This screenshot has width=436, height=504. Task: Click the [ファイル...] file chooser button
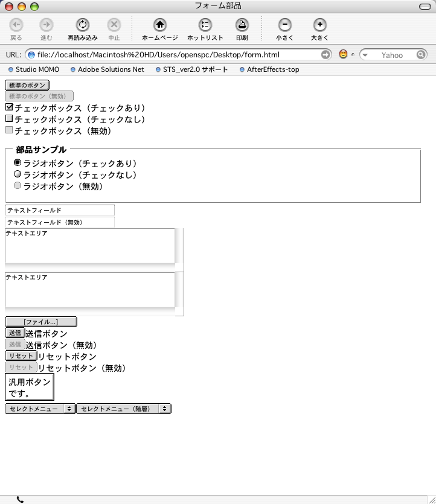(x=41, y=322)
